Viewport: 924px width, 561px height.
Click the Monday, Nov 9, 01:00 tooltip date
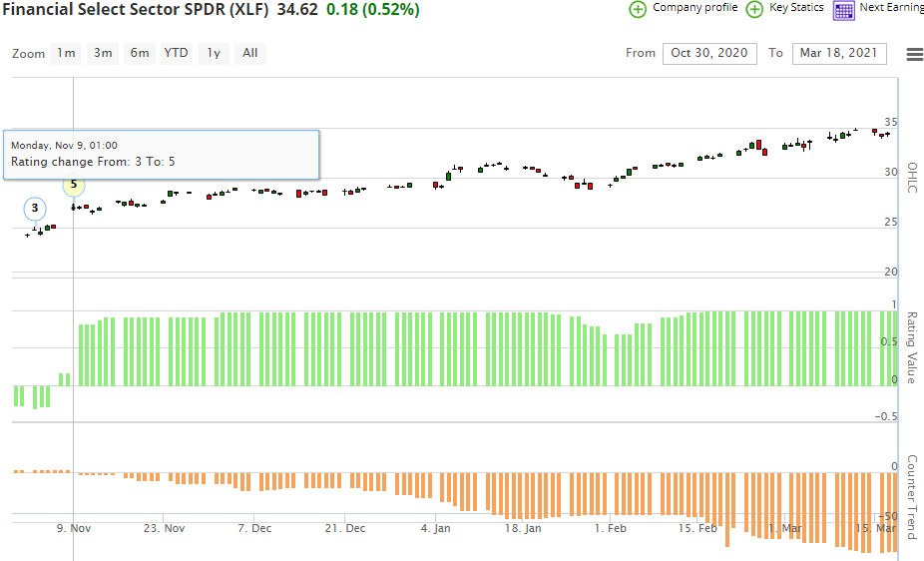pos(64,145)
